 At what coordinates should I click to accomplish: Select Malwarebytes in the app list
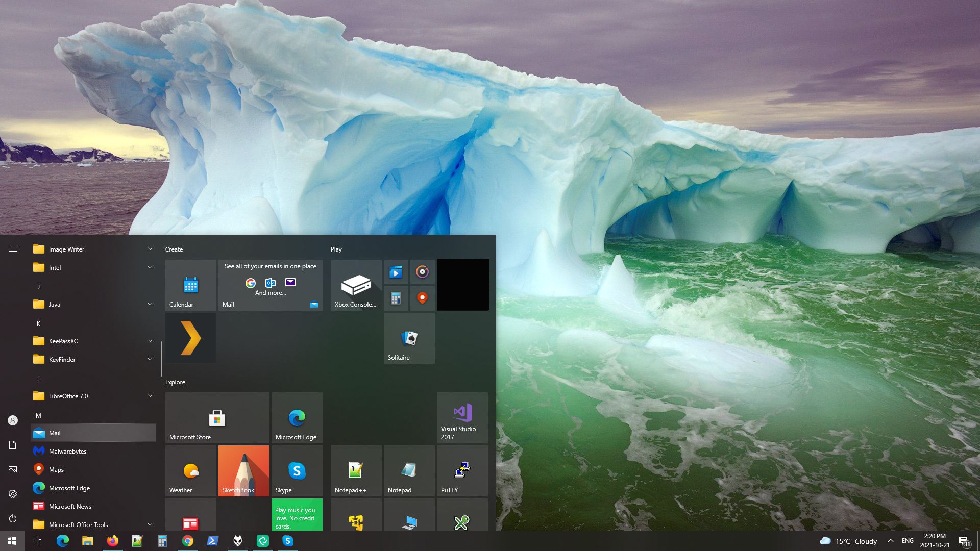coord(67,451)
